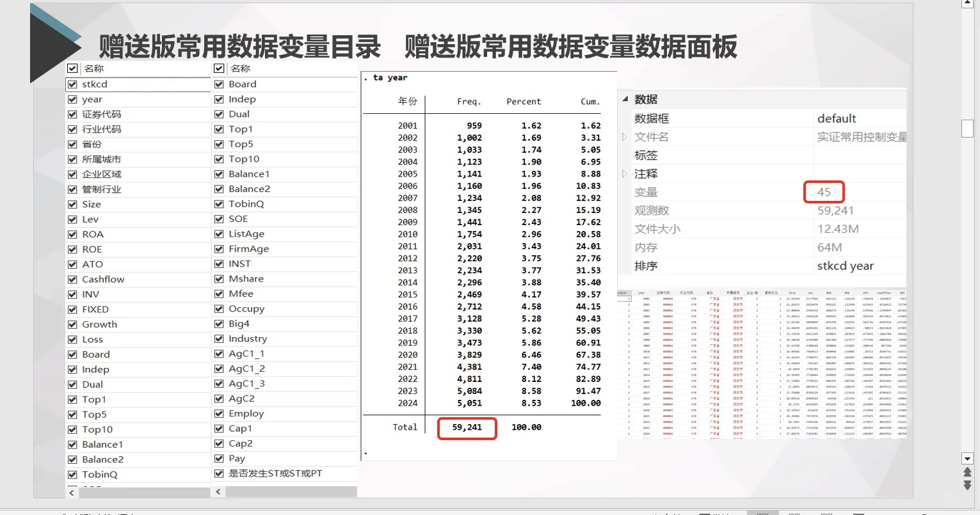The height and width of the screenshot is (515, 980).
Task: Toggle 名称 header checkbox above stkcd
Action: pyautogui.click(x=72, y=68)
